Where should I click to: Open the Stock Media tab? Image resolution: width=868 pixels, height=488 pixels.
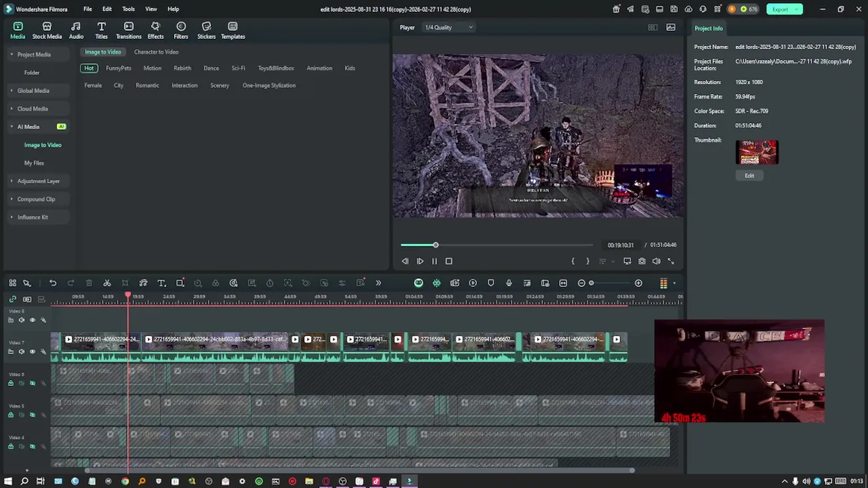47,30
